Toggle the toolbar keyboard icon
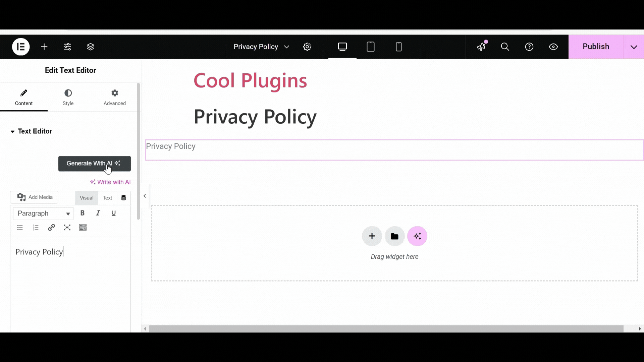The image size is (644, 362). tap(83, 228)
